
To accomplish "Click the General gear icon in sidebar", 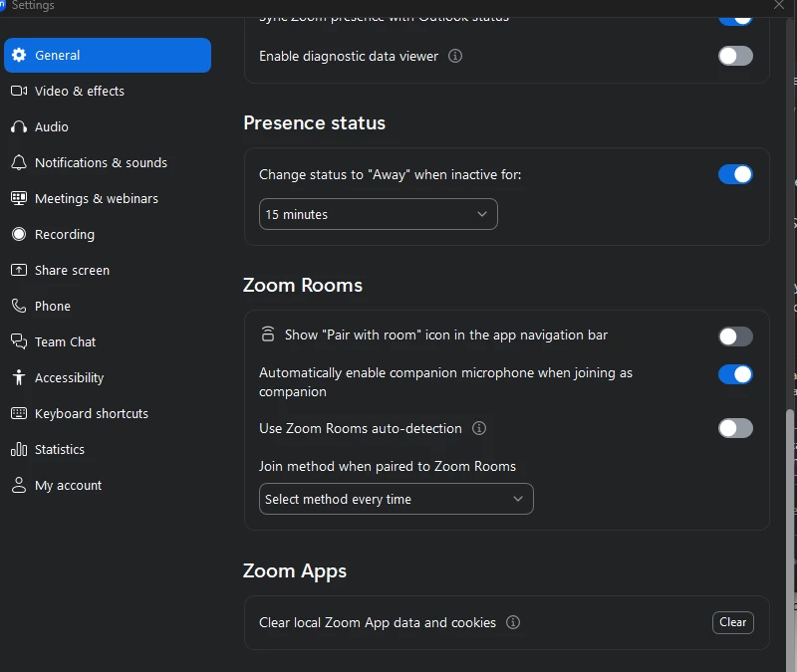I will (19, 55).
